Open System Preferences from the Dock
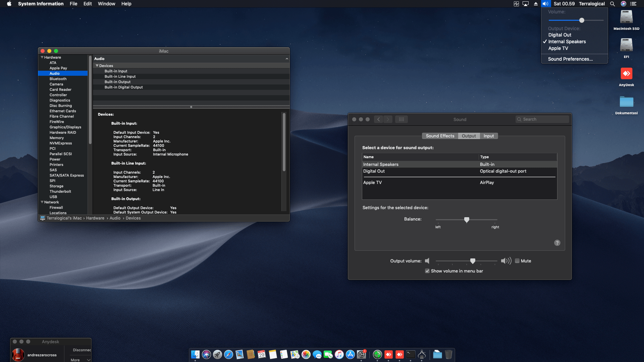This screenshot has height=362, width=644. point(361,355)
